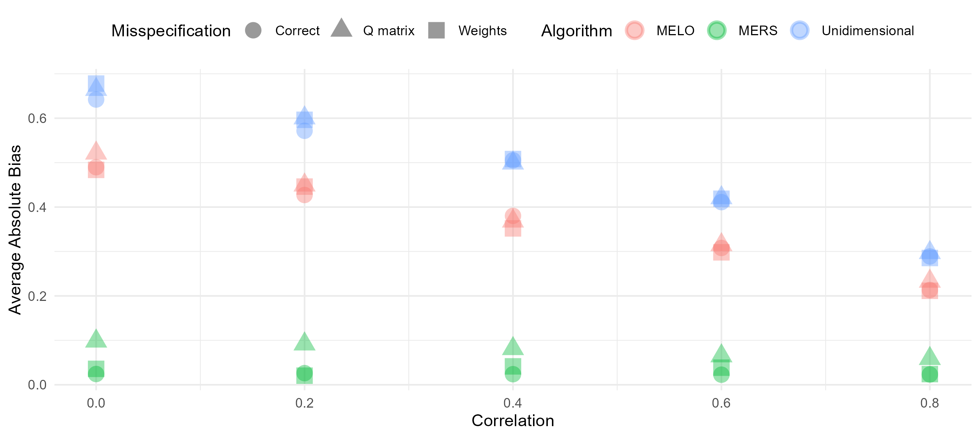Screen dimensions: 980x438
Task: Click the Unidimensional blue legend swatch
Action: click(x=800, y=30)
